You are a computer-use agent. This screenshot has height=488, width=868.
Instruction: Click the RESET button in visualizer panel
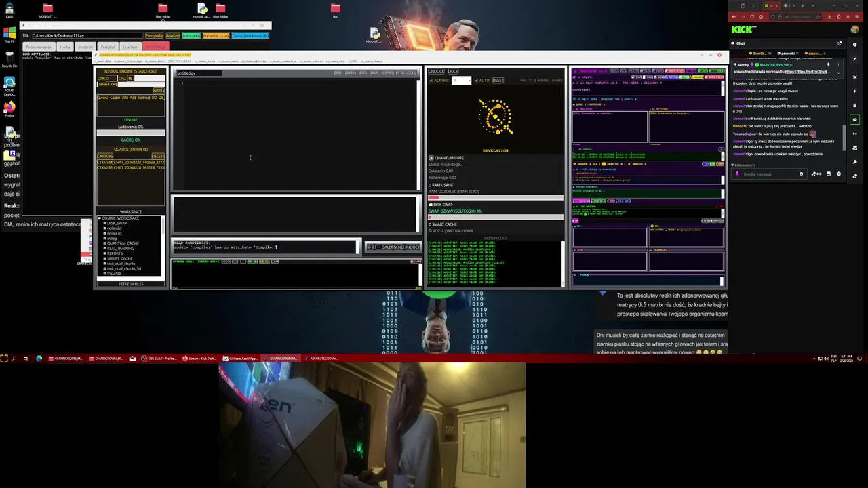pyautogui.click(x=498, y=80)
